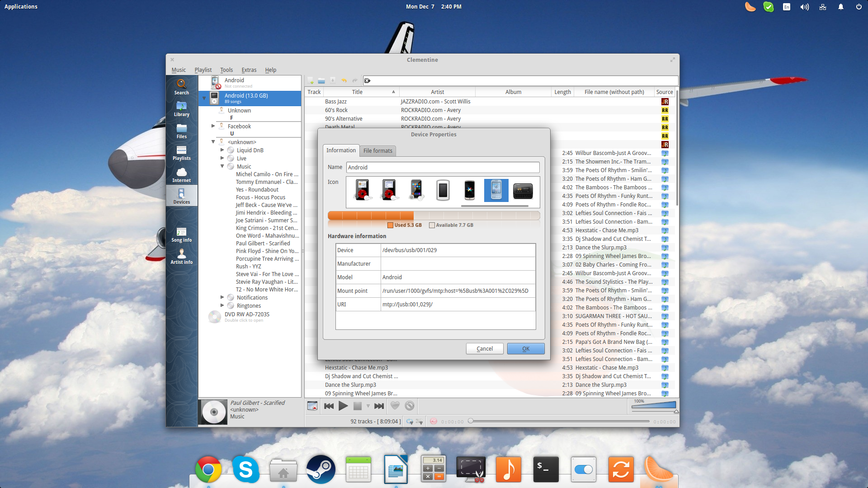
Task: Choose the white iPhone device icon
Action: coord(443,190)
